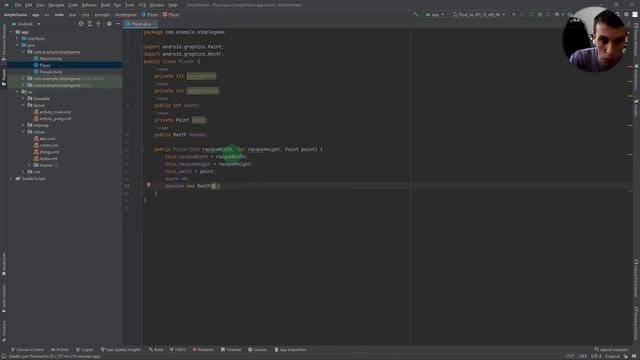The image size is (640, 360).
Task: Open the Profiler tool window
Action: [60, 350]
